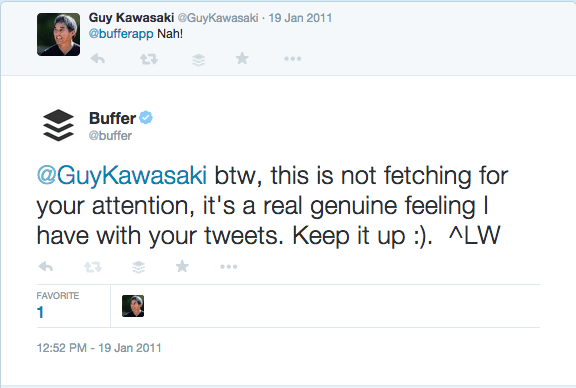Click the Buffer account name
The width and height of the screenshot is (576, 388).
click(112, 118)
